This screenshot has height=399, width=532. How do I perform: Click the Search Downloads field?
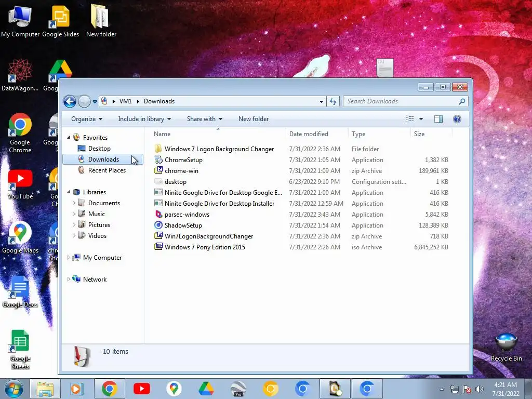click(406, 101)
